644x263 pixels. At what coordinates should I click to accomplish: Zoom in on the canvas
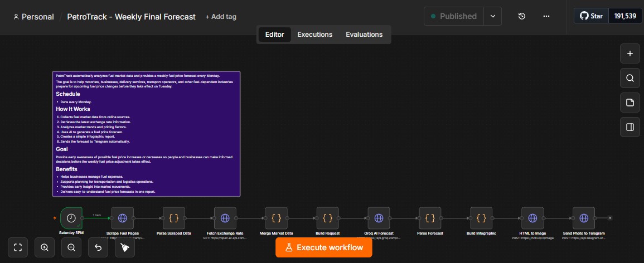tap(45, 247)
